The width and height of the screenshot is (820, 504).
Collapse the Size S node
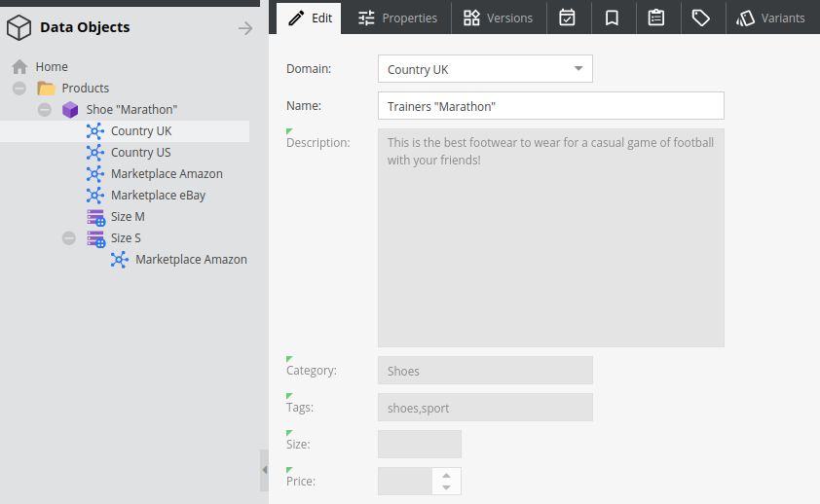69,238
